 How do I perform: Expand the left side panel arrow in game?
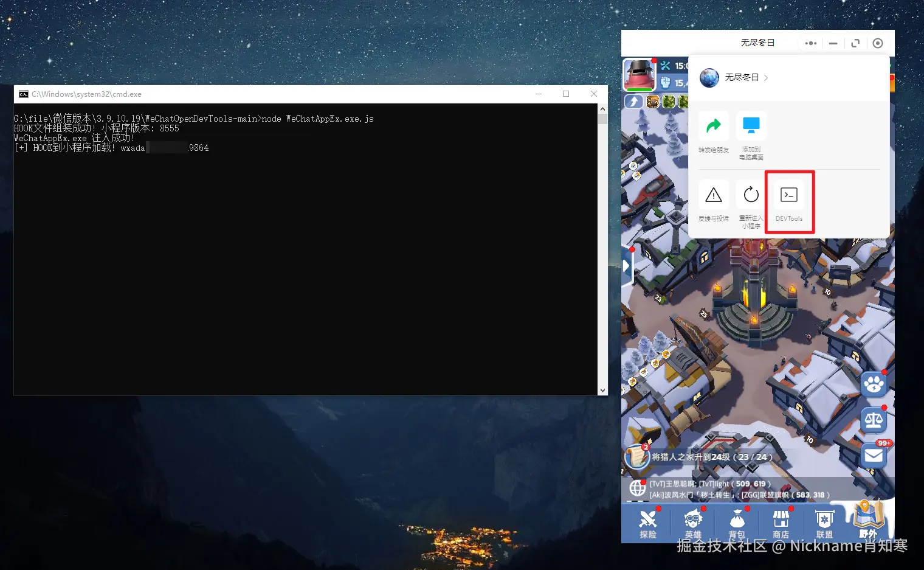pyautogui.click(x=627, y=266)
